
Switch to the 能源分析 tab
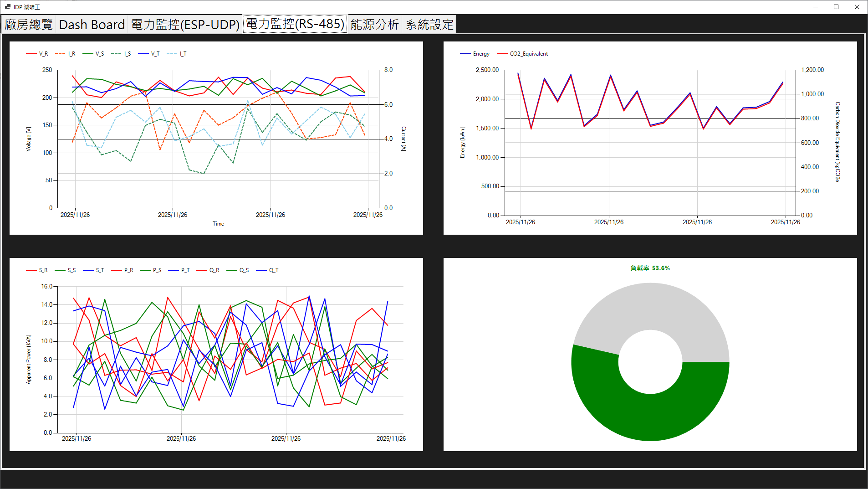pos(374,24)
